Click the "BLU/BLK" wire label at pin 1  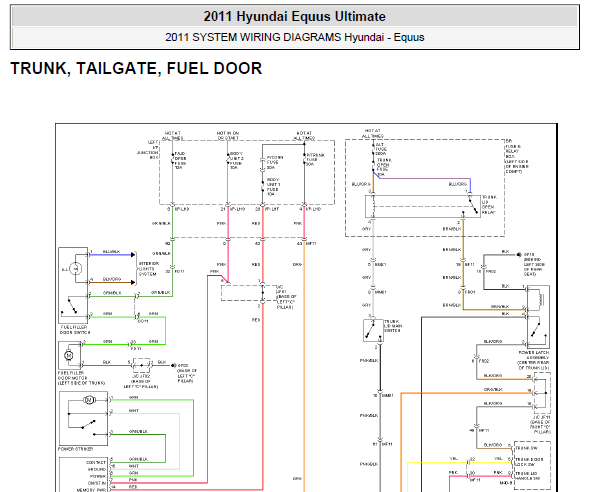coord(111,252)
